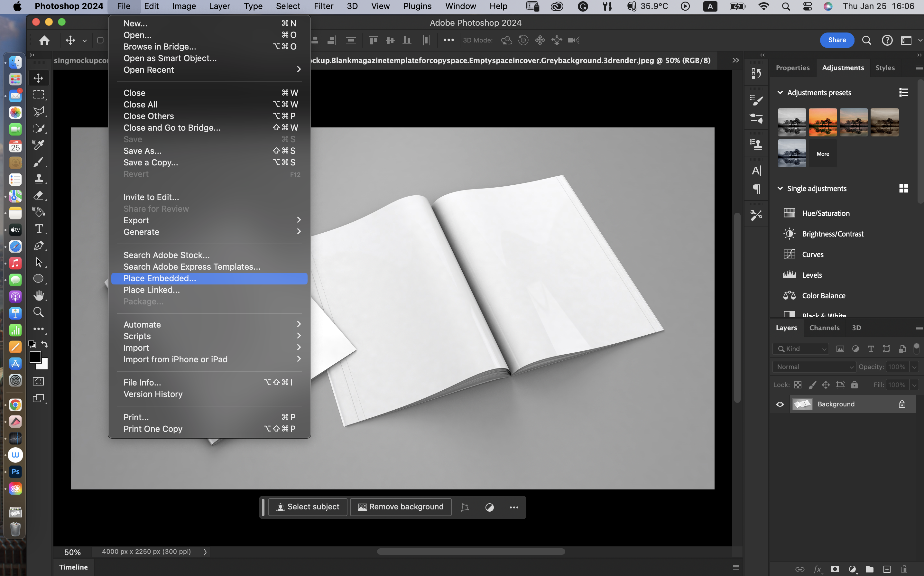Open the layer Kind filter dropdown
Viewport: 924px width, 576px height.
pyautogui.click(x=801, y=348)
